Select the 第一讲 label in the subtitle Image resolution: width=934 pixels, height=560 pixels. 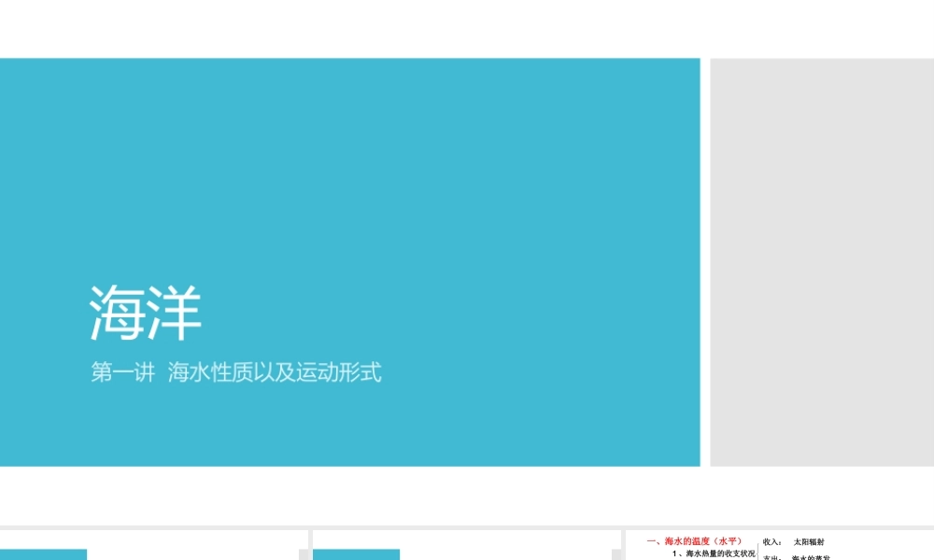122,372
